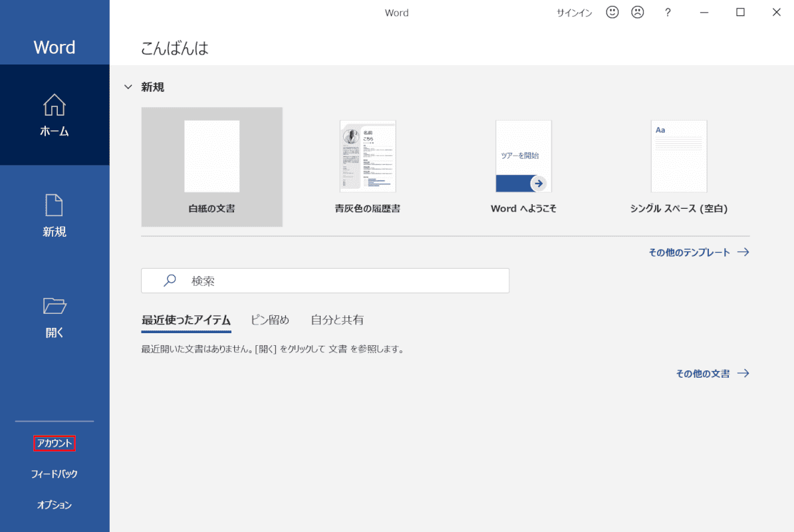The width and height of the screenshot is (794, 532).
Task: Switch to 最近使ったアイテム tab
Action: click(x=186, y=320)
